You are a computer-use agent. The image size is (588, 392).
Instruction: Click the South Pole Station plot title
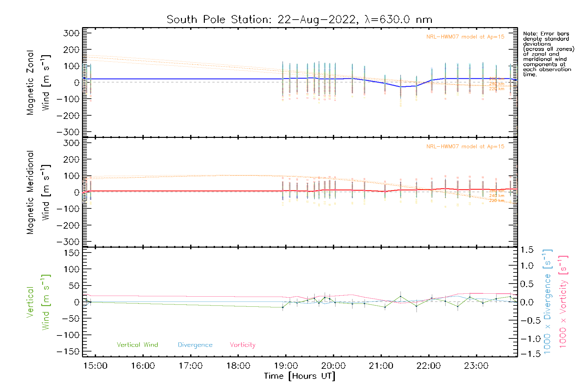(x=299, y=20)
